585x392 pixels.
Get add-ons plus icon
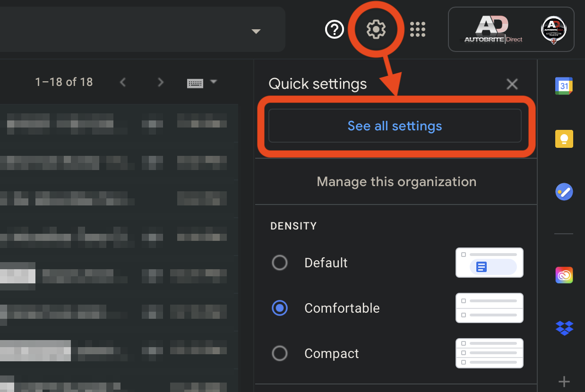tap(564, 382)
